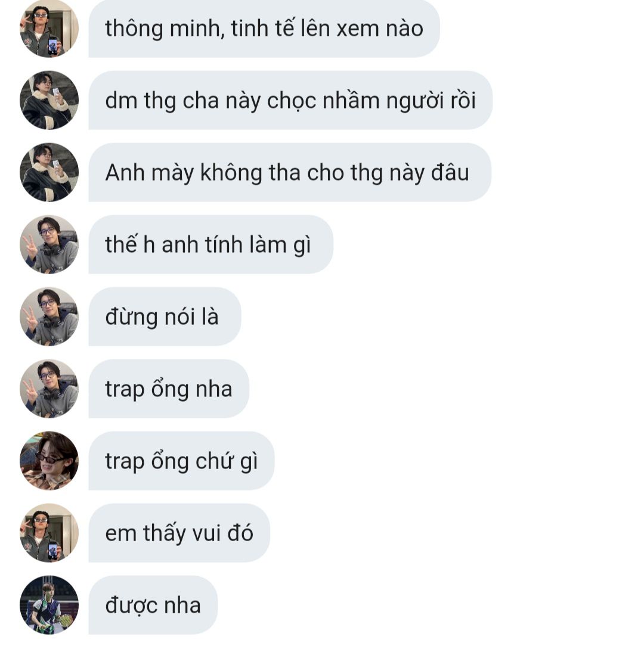This screenshot has width=644, height=652.
Task: Tap the "trap ổng nha" message bubble
Action: click(169, 389)
